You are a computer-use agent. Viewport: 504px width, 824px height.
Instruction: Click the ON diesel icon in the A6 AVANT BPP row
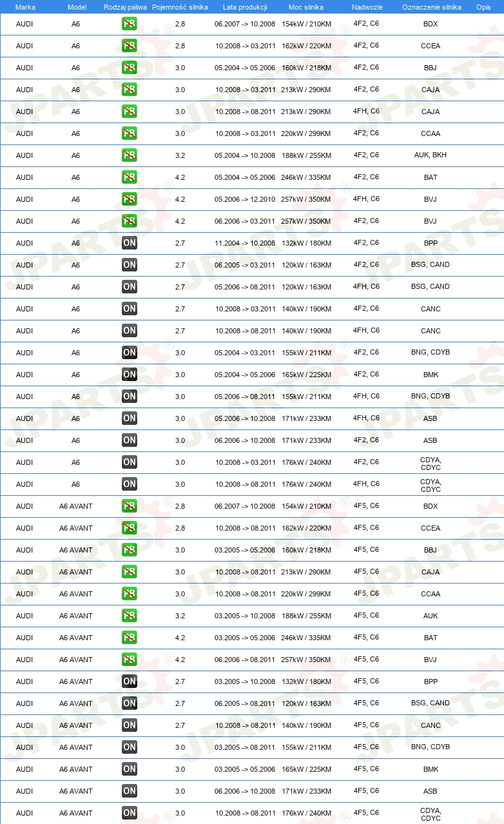(130, 682)
